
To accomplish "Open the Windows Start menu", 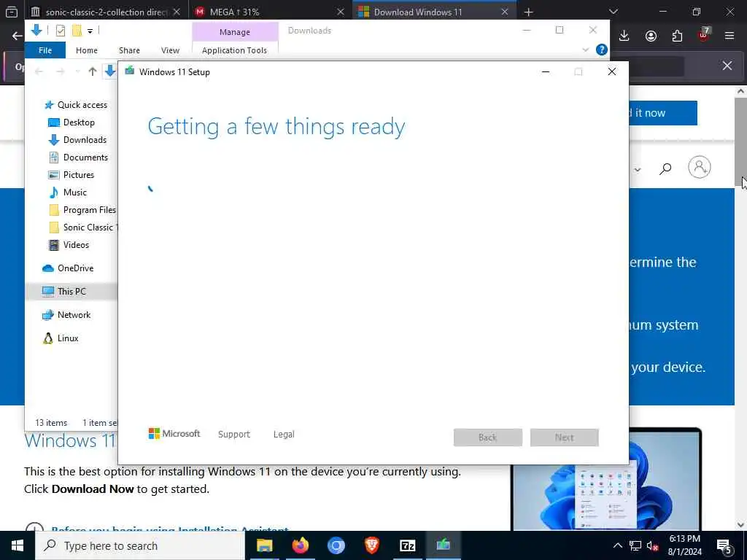I will (18, 545).
